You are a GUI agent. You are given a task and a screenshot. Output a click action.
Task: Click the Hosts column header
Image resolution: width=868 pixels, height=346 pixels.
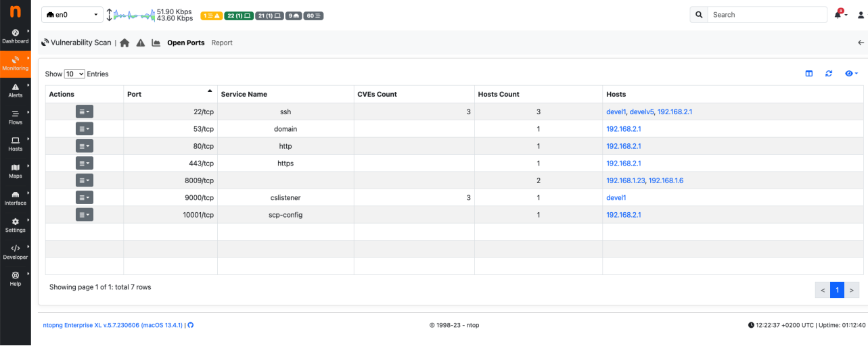[x=733, y=94]
